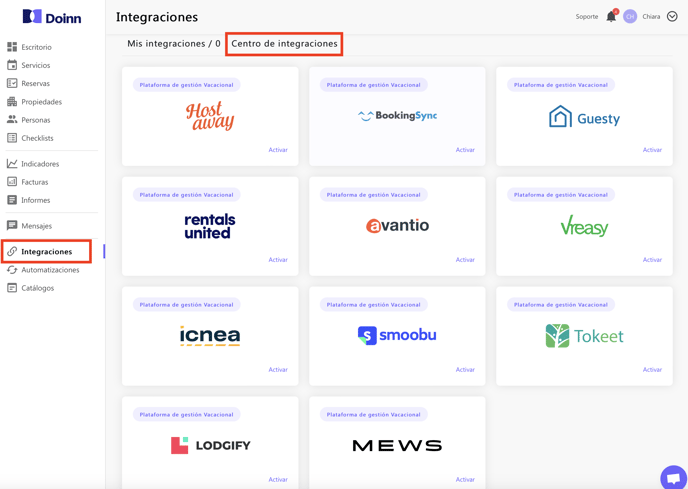Viewport: 688px width, 489px height.
Task: Activate the Avantio integration
Action: (x=465, y=259)
